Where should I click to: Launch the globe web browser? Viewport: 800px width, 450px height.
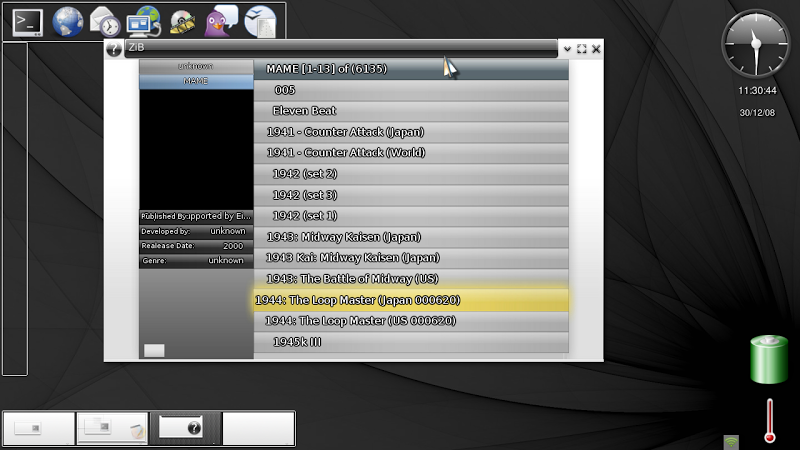tap(67, 22)
